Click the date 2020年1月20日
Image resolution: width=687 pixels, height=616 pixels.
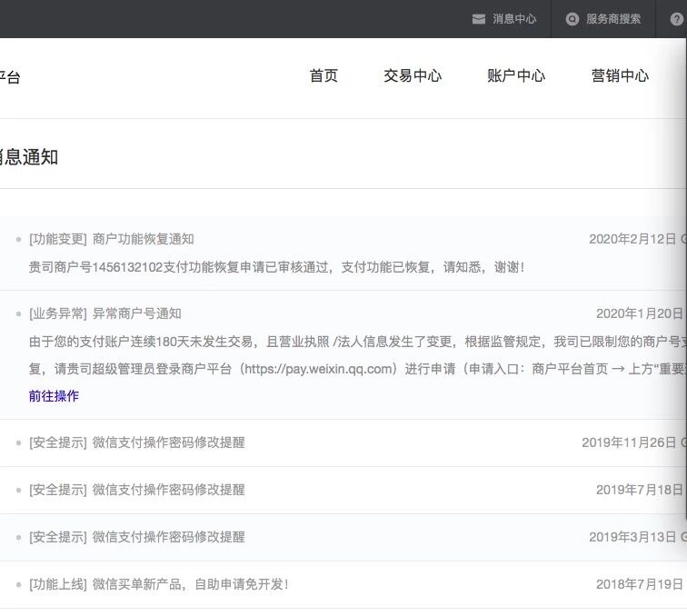click(x=640, y=313)
